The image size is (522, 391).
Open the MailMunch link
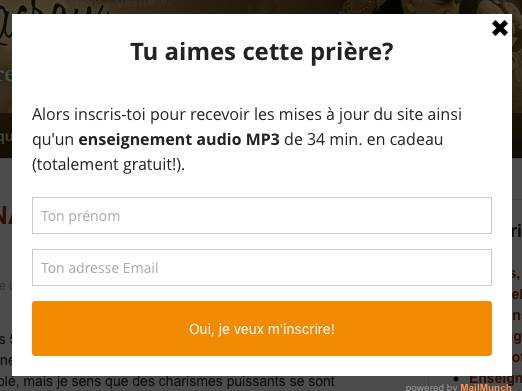click(486, 387)
